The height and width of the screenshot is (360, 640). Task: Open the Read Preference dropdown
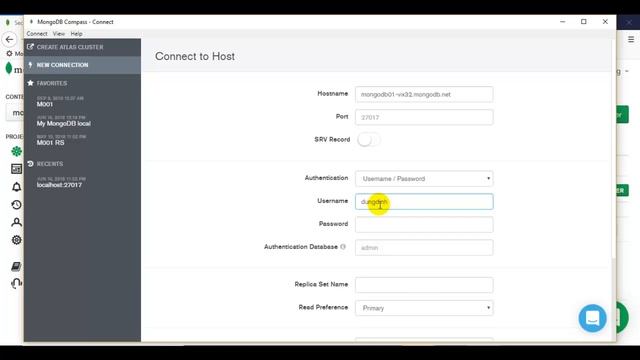pyautogui.click(x=424, y=308)
